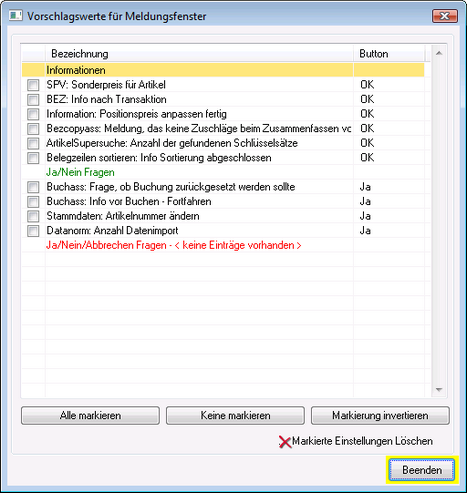Click the Keine markieren button
This screenshot has height=493, width=467.
pos(235,415)
